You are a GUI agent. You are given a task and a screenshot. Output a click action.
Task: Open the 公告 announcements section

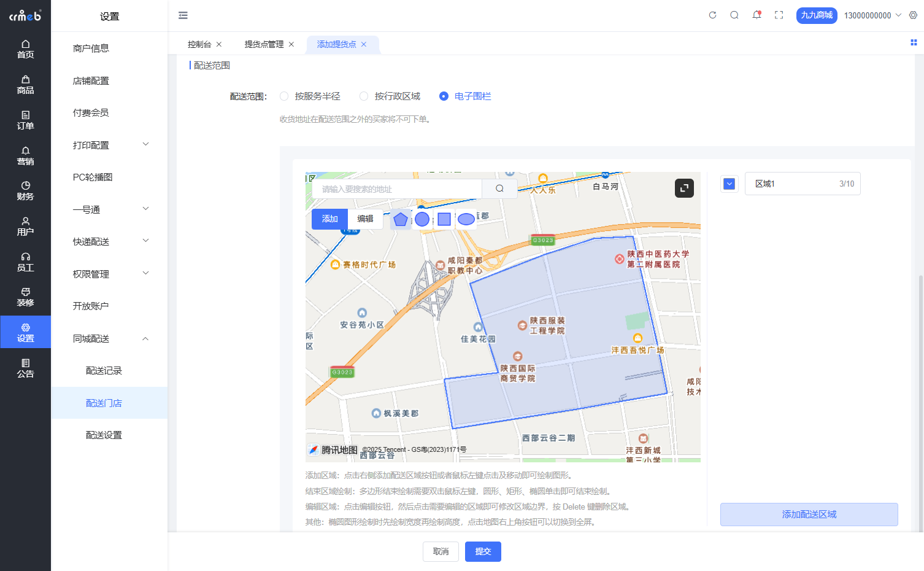pos(25,368)
